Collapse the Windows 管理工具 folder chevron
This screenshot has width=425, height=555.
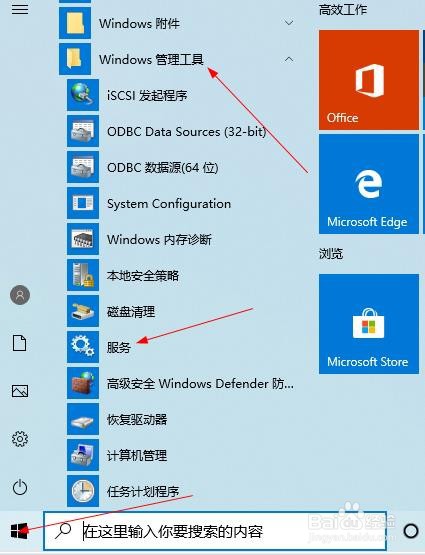point(289,59)
